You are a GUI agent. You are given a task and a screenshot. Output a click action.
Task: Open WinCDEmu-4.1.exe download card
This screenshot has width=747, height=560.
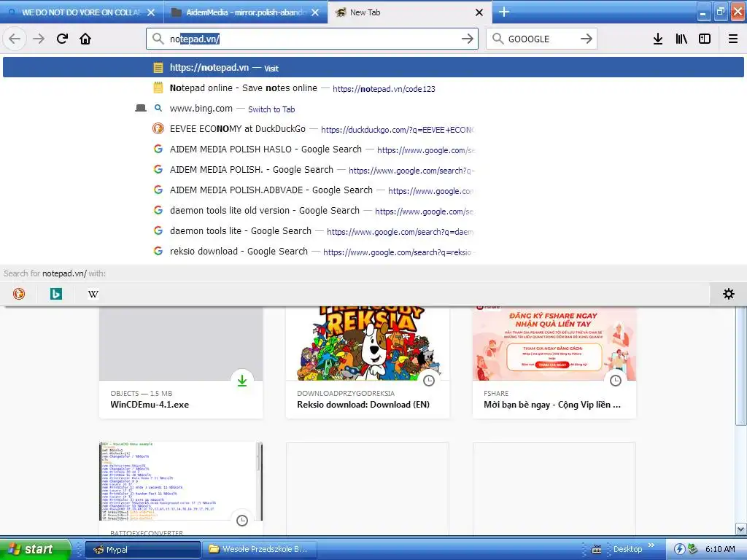click(x=181, y=363)
